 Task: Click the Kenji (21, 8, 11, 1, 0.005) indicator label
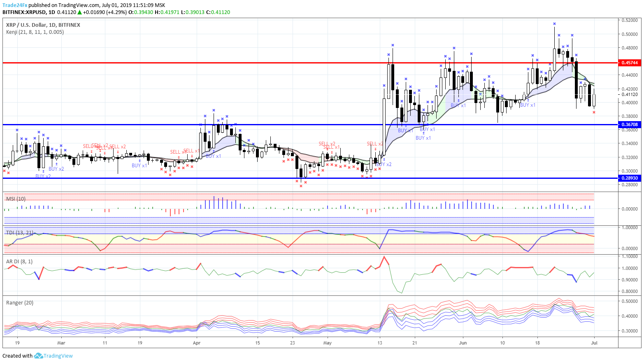point(35,32)
